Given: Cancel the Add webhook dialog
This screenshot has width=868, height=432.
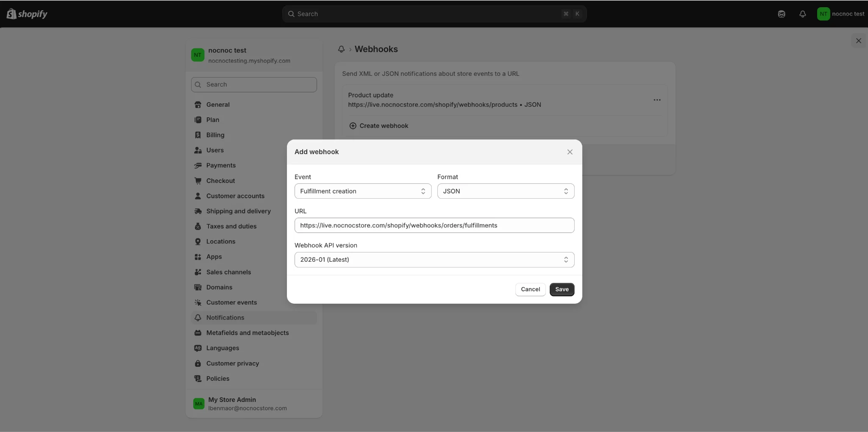Looking at the screenshot, I should pyautogui.click(x=530, y=289).
